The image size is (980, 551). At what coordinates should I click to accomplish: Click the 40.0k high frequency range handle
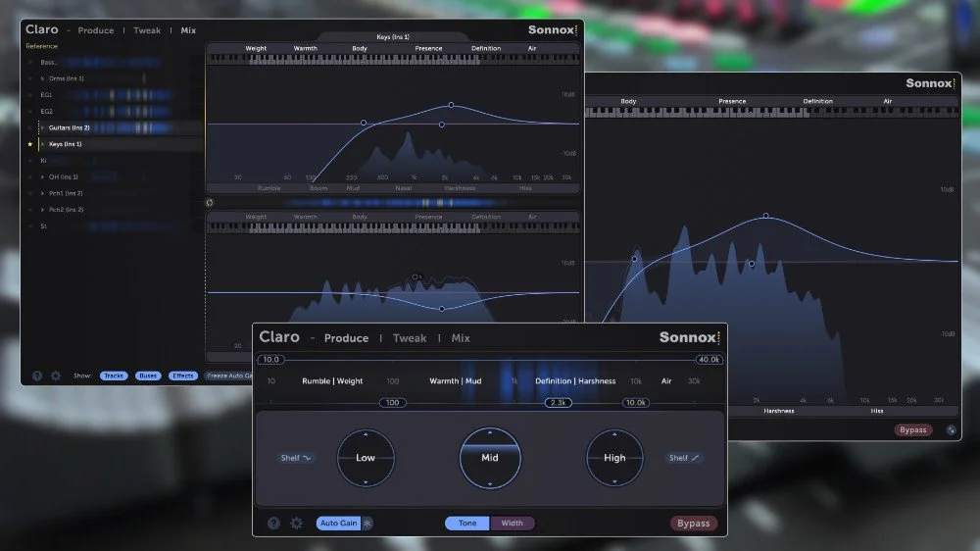tap(709, 360)
